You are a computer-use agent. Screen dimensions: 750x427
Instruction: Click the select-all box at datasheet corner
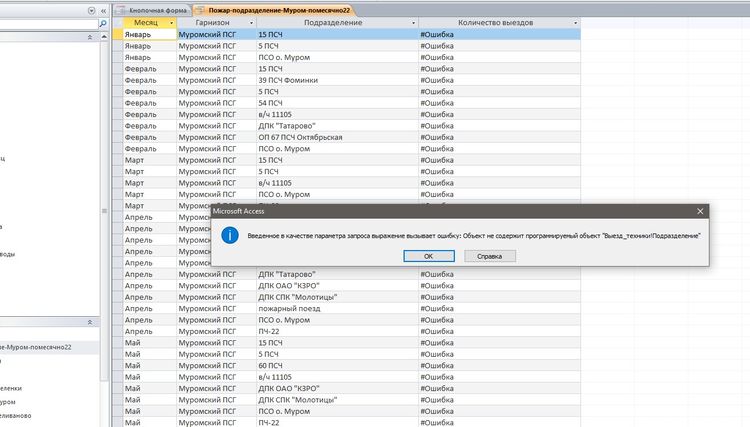(116, 22)
